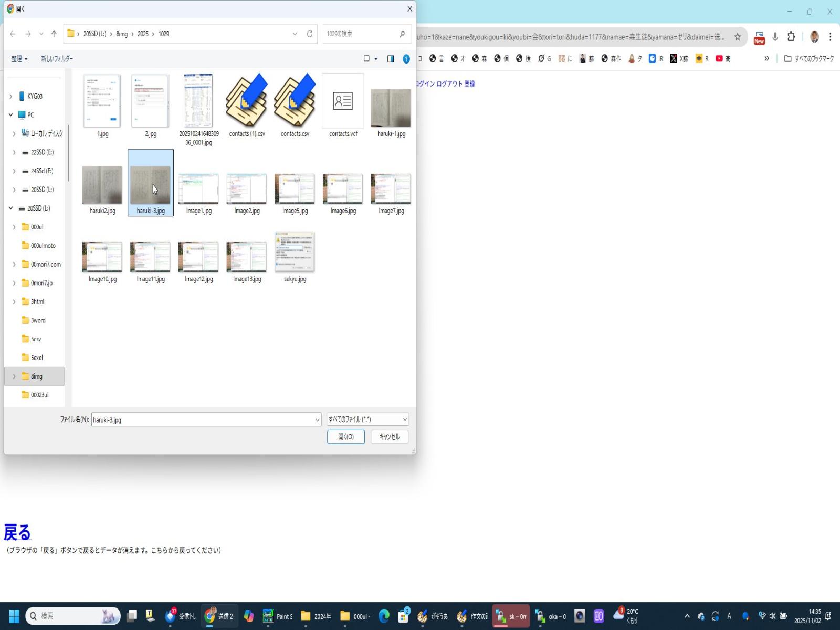Click the 戻る link on page
This screenshot has height=630, width=840.
click(17, 532)
